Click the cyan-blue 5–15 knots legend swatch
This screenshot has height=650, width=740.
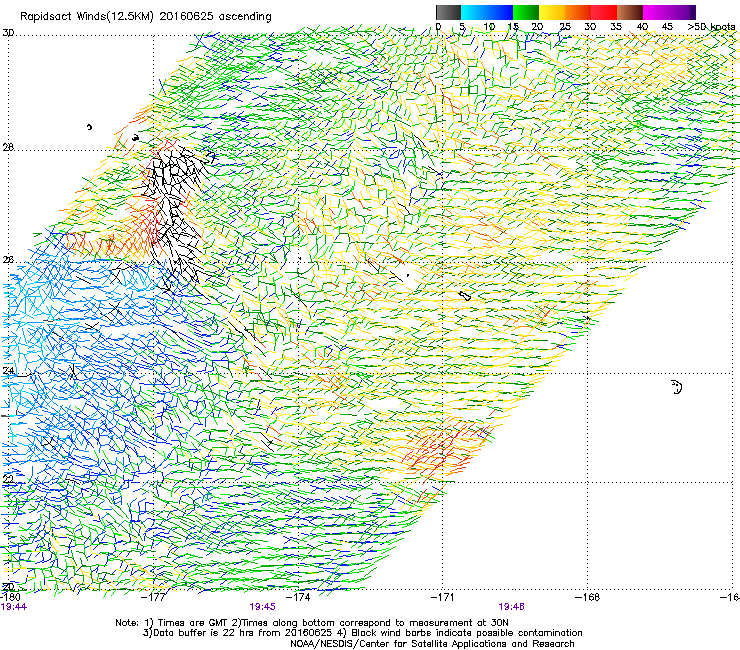coord(487,12)
